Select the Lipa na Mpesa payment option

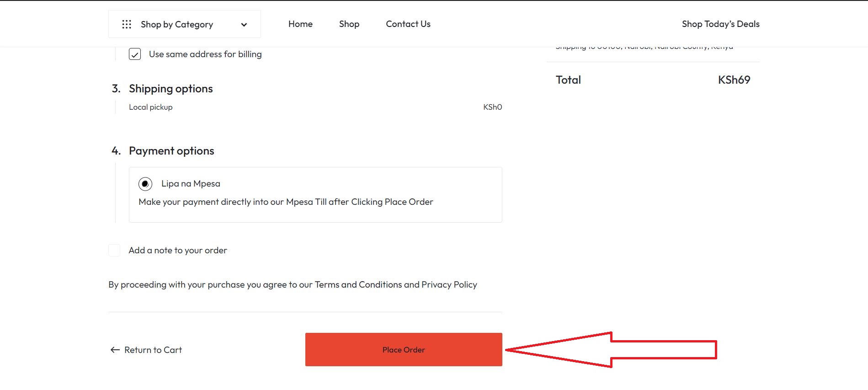(145, 183)
